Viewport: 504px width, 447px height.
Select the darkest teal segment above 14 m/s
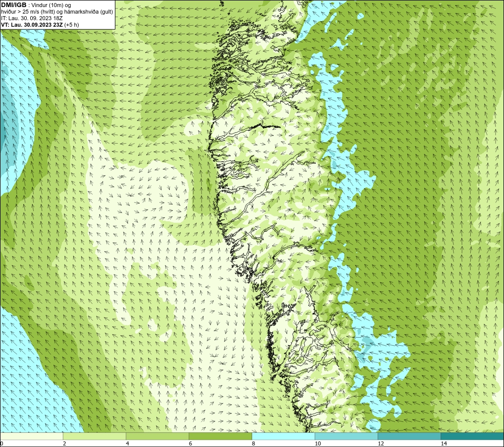tap(473, 436)
